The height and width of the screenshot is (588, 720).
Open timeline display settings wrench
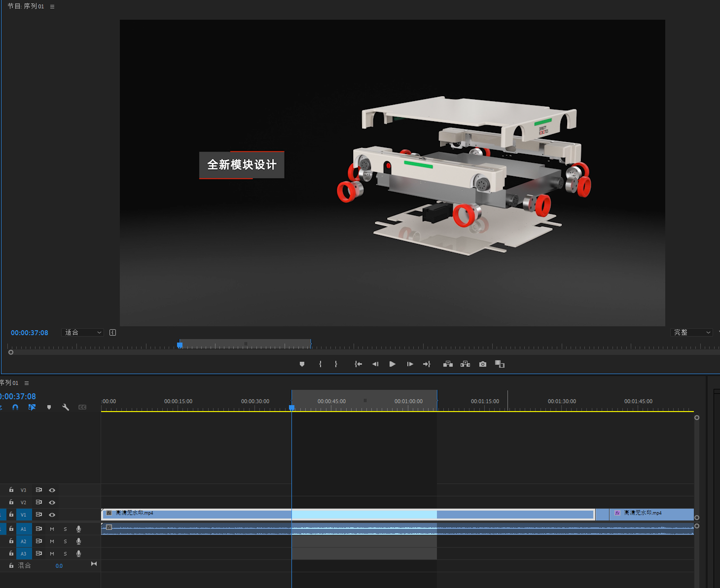[66, 407]
